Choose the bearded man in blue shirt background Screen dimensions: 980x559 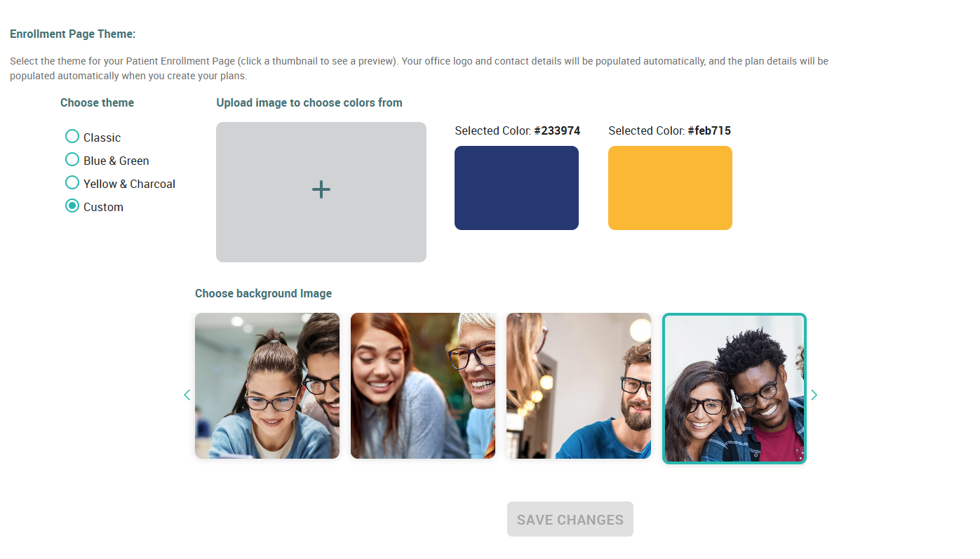point(579,386)
